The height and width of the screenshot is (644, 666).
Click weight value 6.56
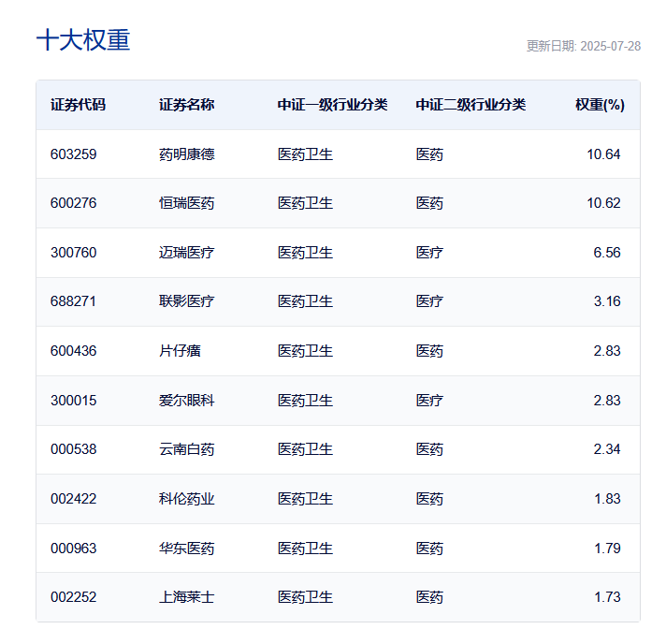(x=607, y=253)
